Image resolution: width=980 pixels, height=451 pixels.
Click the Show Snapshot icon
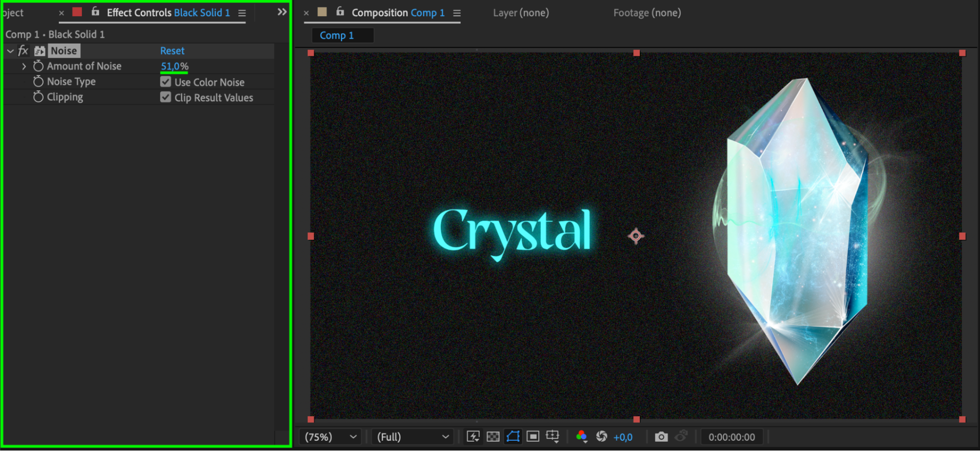[x=681, y=436]
